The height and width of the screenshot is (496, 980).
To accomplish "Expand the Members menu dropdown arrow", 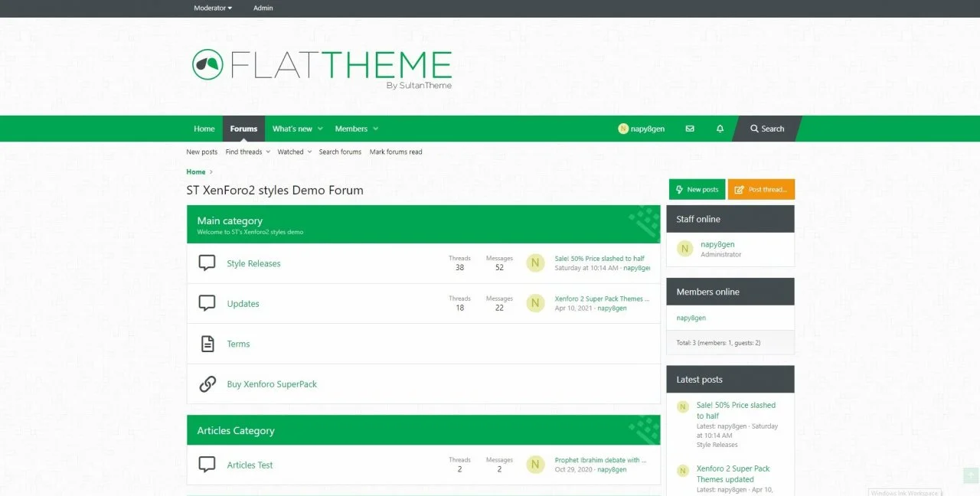I will pos(375,129).
